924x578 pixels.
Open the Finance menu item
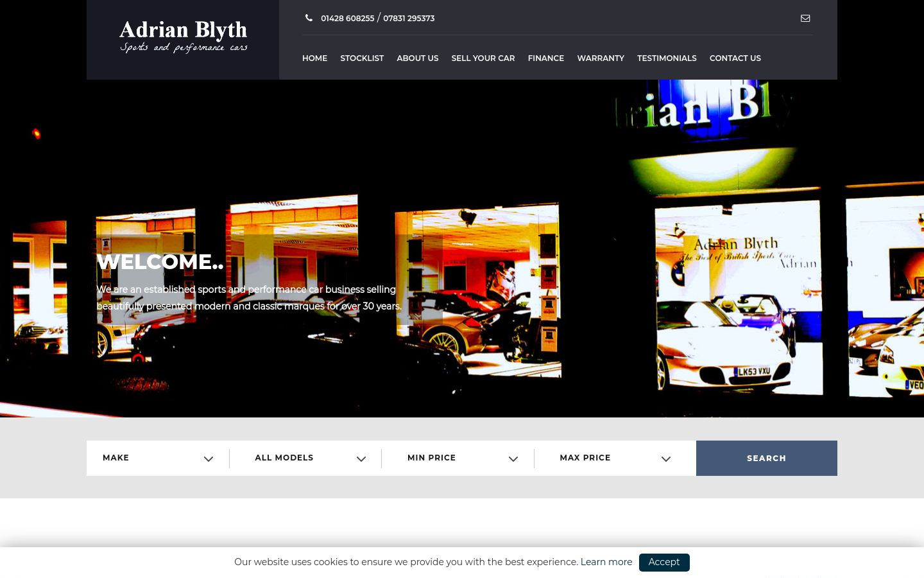546,58
